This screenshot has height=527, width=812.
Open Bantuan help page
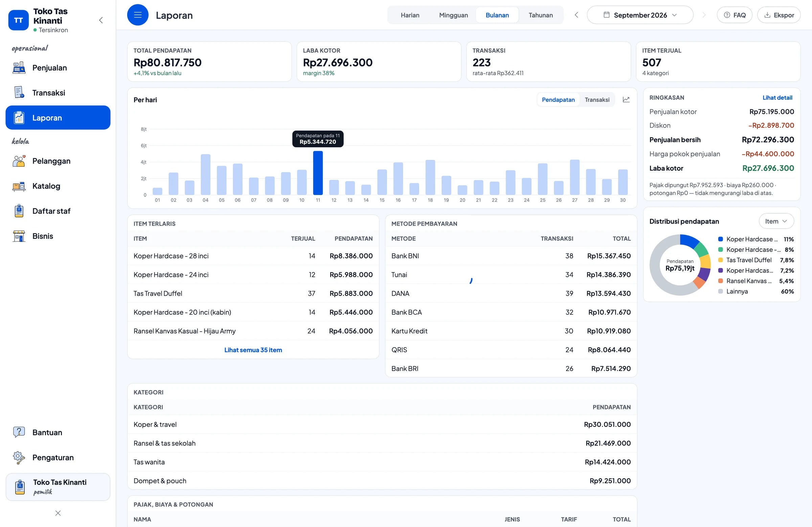(58, 433)
